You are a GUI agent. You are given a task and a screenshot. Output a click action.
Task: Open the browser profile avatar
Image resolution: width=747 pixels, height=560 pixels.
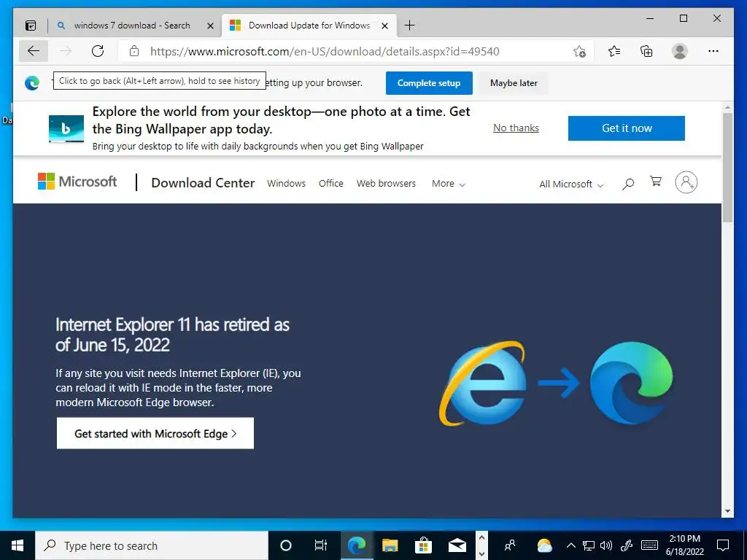pyautogui.click(x=680, y=51)
